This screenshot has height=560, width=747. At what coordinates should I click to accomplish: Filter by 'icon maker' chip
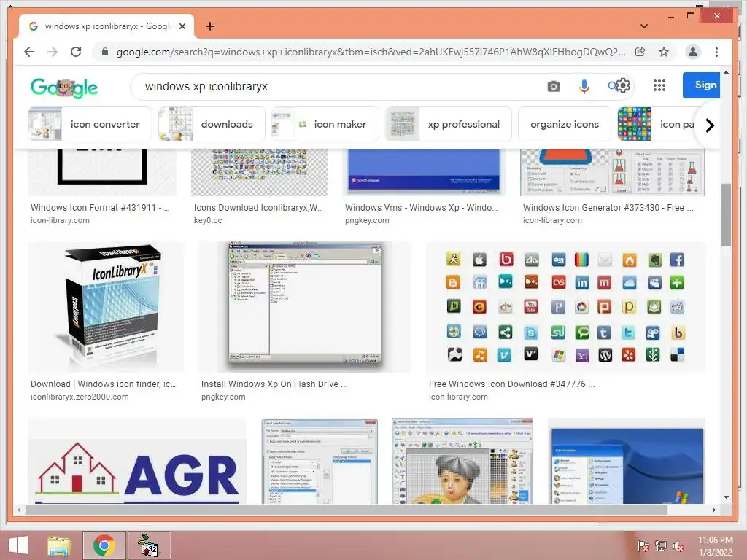pyautogui.click(x=325, y=124)
